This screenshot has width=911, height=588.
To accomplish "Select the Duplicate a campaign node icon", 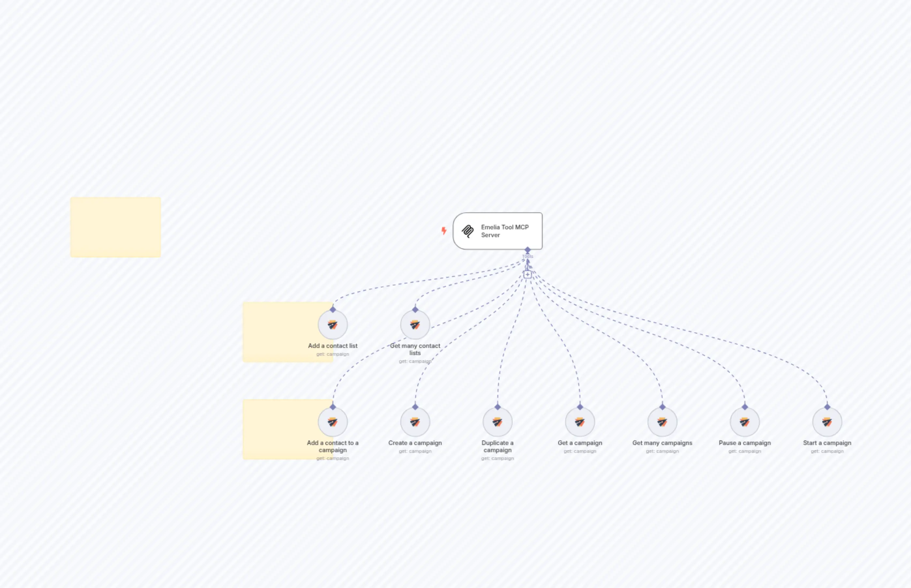I will point(497,422).
